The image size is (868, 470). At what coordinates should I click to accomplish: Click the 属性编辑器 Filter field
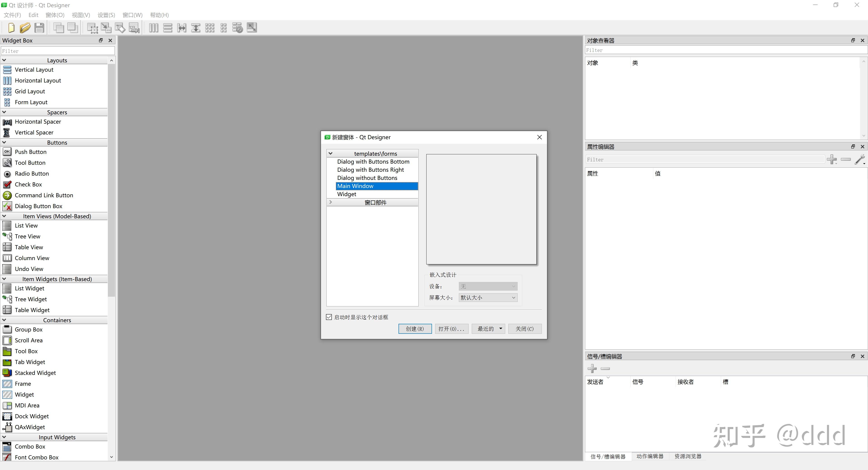coord(705,159)
